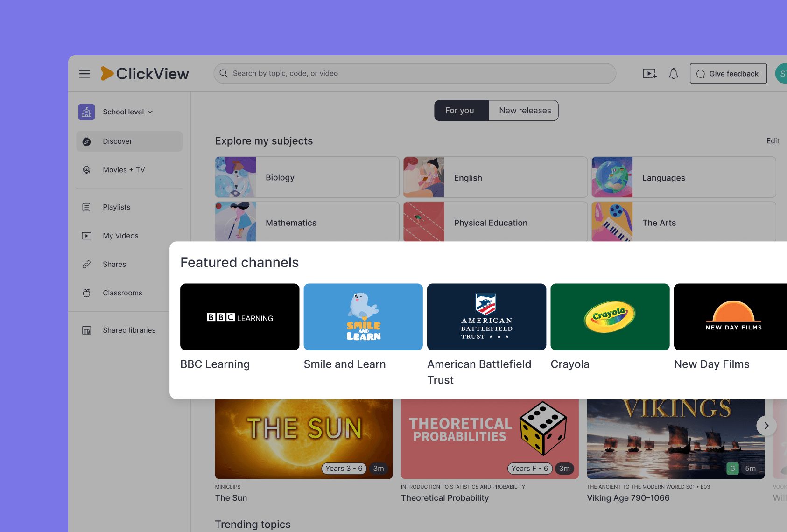Open the Physical Education subject card
Viewport: 787px width, 532px height.
(495, 222)
